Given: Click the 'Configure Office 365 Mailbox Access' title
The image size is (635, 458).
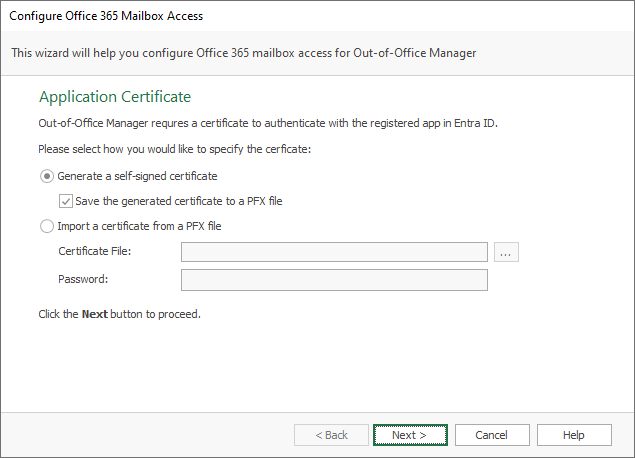Looking at the screenshot, I should click(106, 16).
